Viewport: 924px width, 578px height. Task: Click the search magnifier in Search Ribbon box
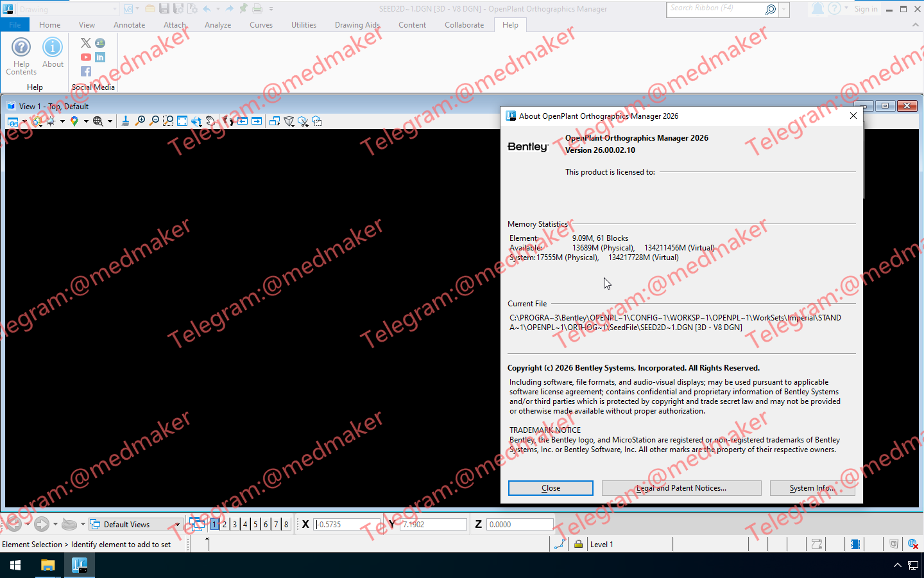771,9
